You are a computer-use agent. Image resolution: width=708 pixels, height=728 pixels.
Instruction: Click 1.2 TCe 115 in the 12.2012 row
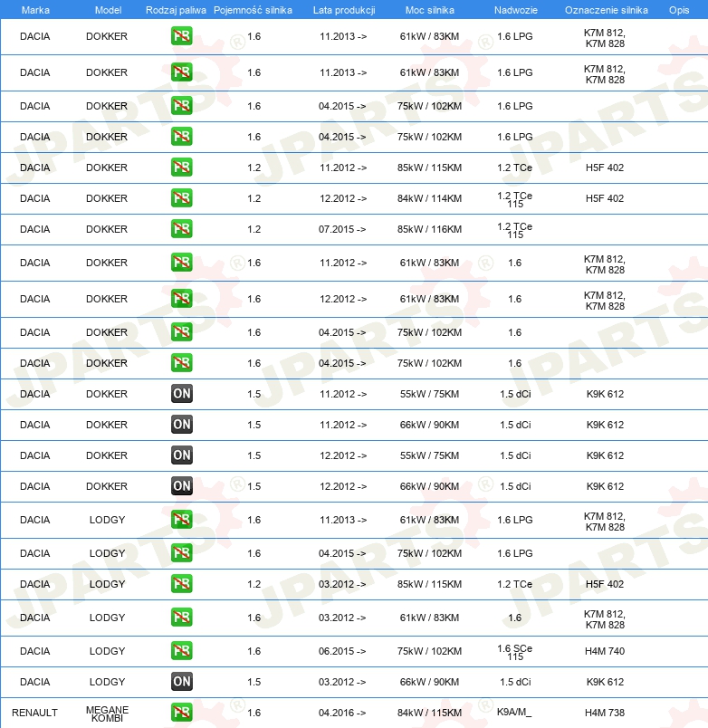coord(515,199)
